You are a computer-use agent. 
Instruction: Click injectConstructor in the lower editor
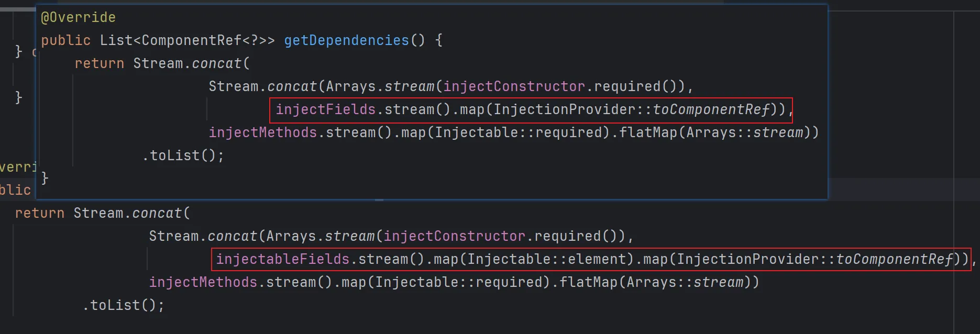[454, 236]
